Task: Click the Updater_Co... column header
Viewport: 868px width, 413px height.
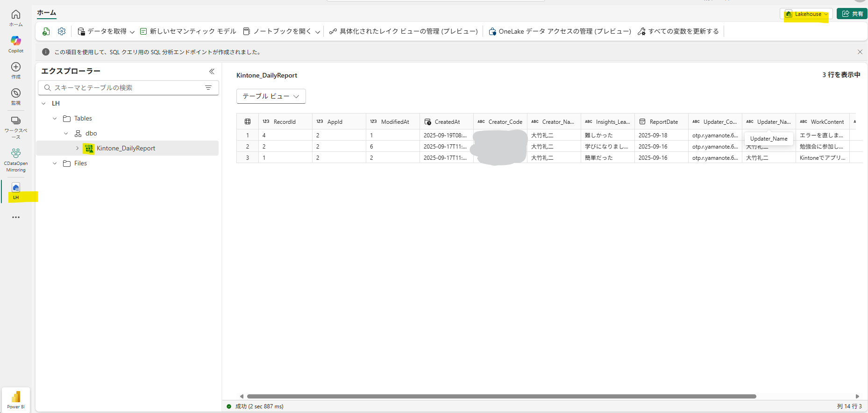Action: coord(715,121)
